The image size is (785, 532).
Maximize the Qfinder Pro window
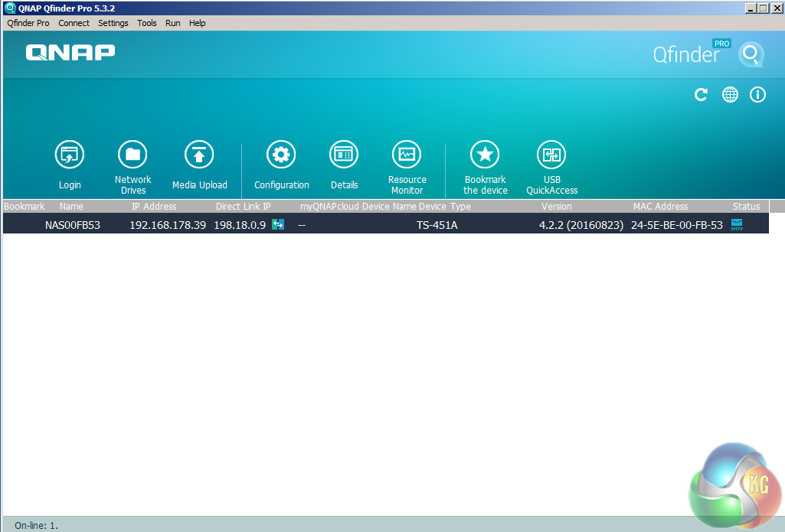[763, 8]
